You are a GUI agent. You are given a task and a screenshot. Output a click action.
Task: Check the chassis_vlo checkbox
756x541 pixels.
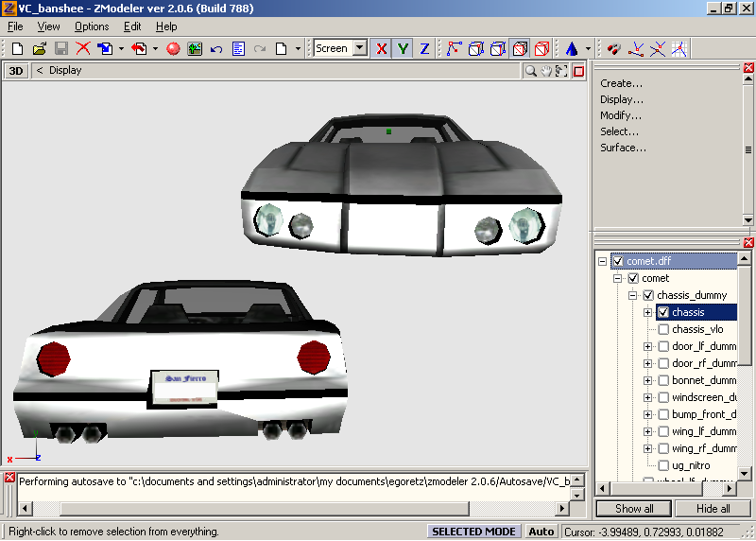coord(663,329)
